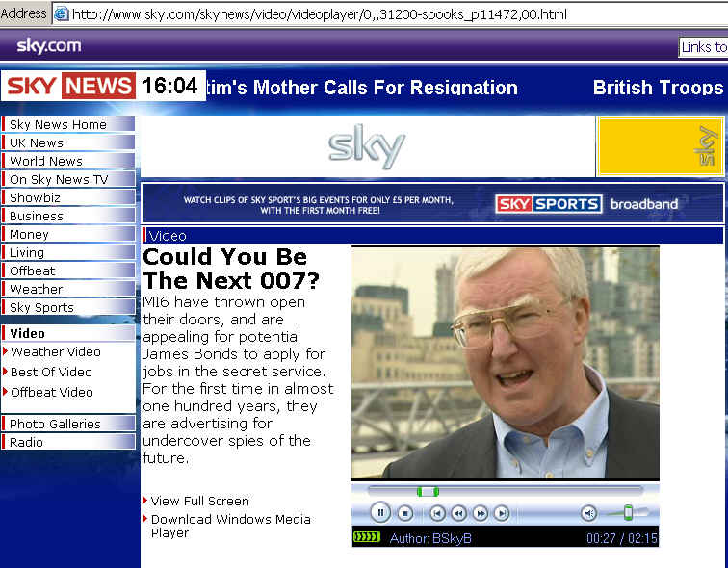Expand the Weather Video submenu
The image size is (728, 568).
(55, 352)
